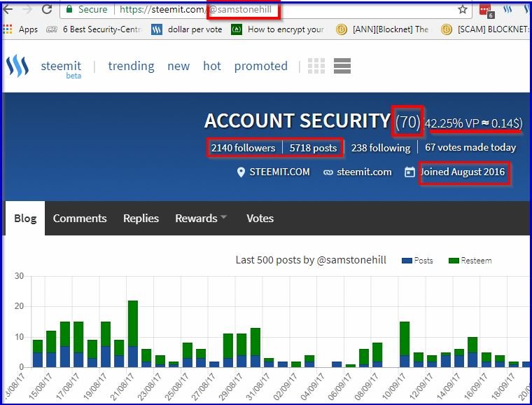Open the trending feed
This screenshot has height=405, width=532.
132,66
